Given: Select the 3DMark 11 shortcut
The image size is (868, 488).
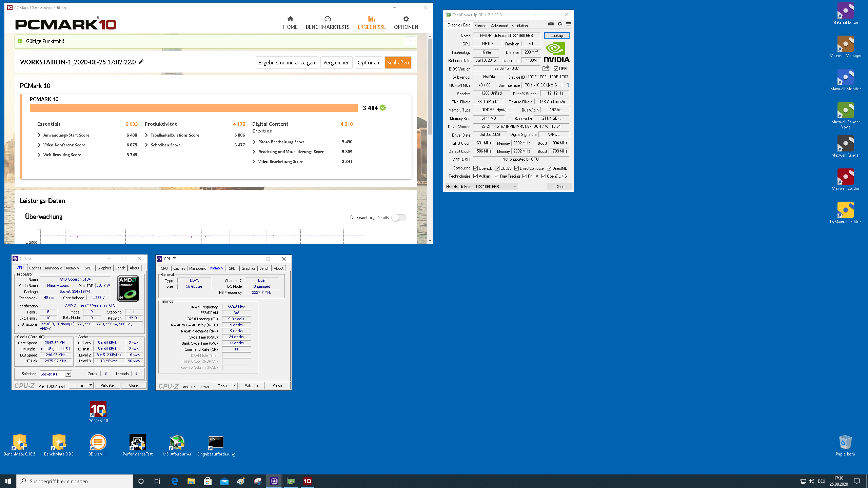Looking at the screenshot, I should pyautogui.click(x=98, y=446).
